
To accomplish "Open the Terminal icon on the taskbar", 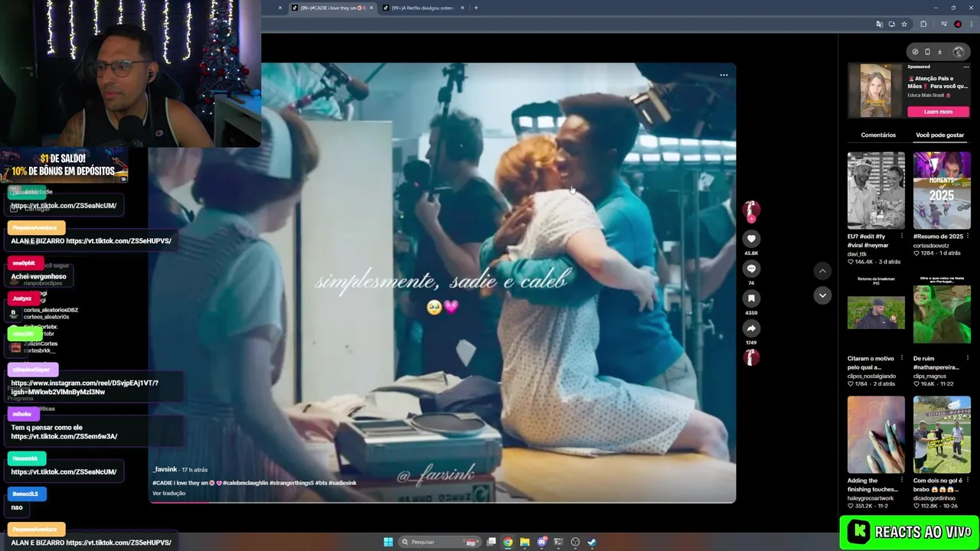I will [x=558, y=542].
